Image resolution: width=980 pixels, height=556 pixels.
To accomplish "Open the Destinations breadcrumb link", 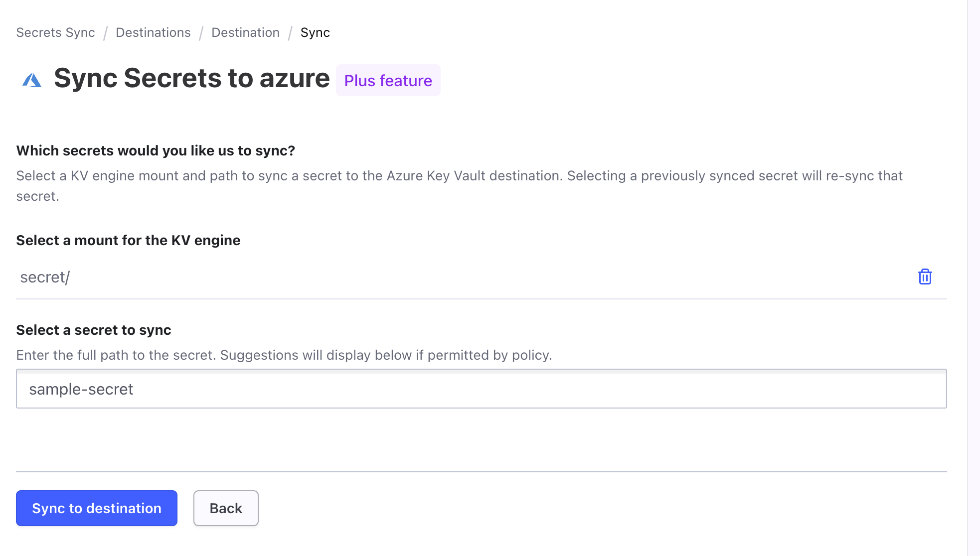I will coord(153,32).
